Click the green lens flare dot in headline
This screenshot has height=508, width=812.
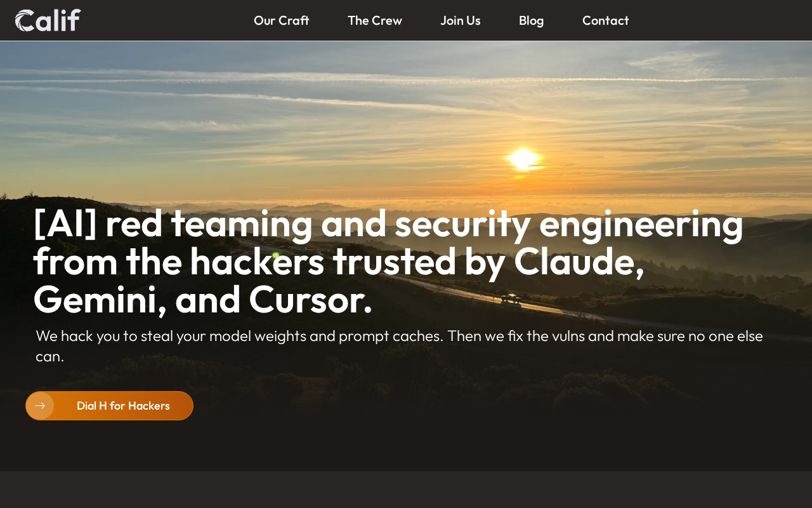coord(275,255)
